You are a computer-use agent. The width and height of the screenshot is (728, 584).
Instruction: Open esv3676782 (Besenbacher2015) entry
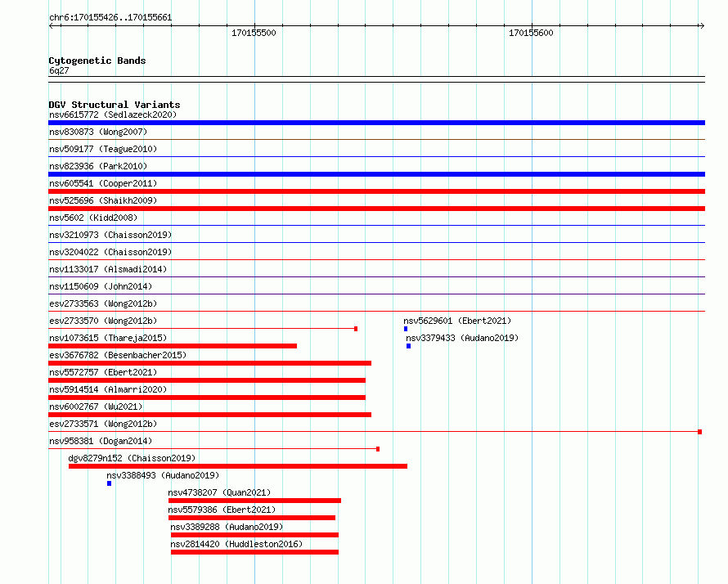118,355
